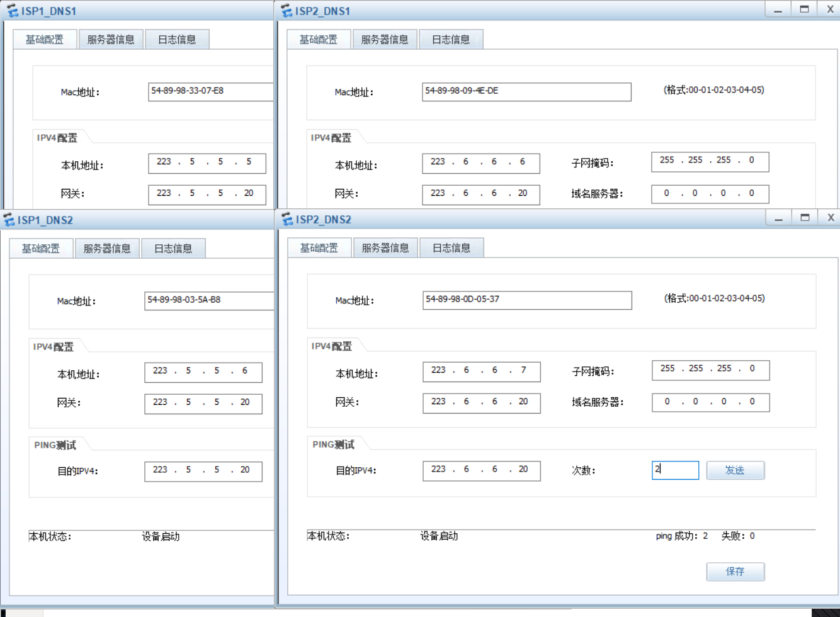Image resolution: width=840 pixels, height=617 pixels.
Task: Open 服务器信息 tab in ISP2_DNS1 window
Action: [x=385, y=39]
